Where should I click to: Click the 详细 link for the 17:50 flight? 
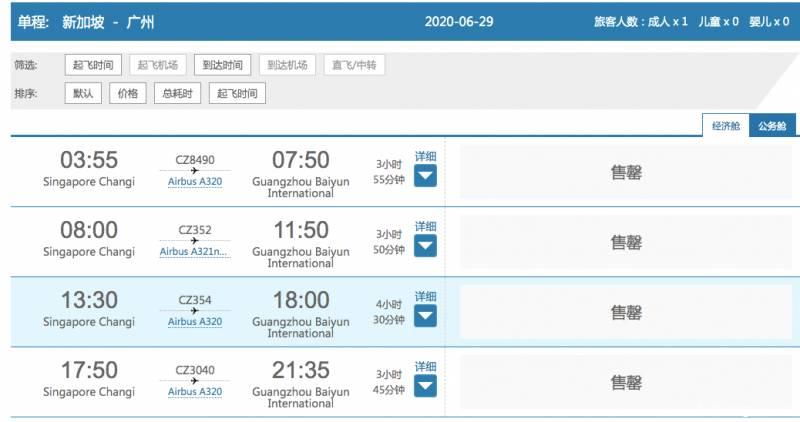425,367
